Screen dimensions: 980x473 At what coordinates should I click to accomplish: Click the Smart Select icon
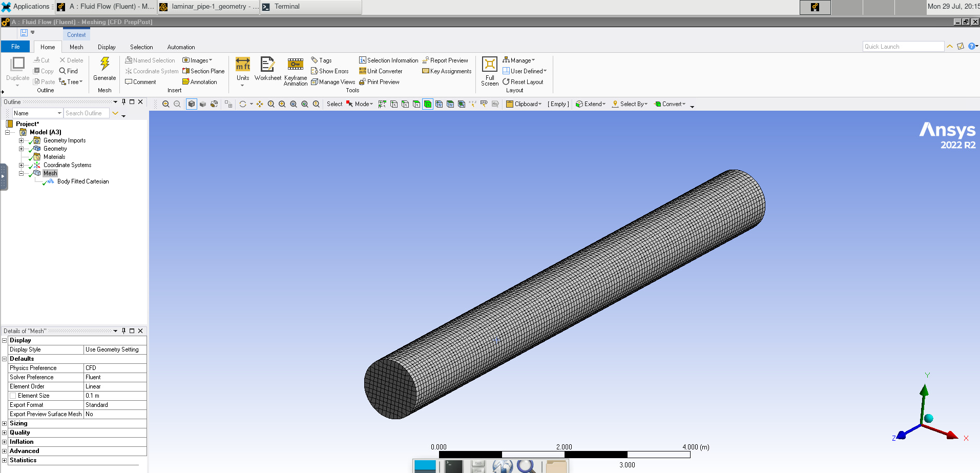click(x=382, y=104)
